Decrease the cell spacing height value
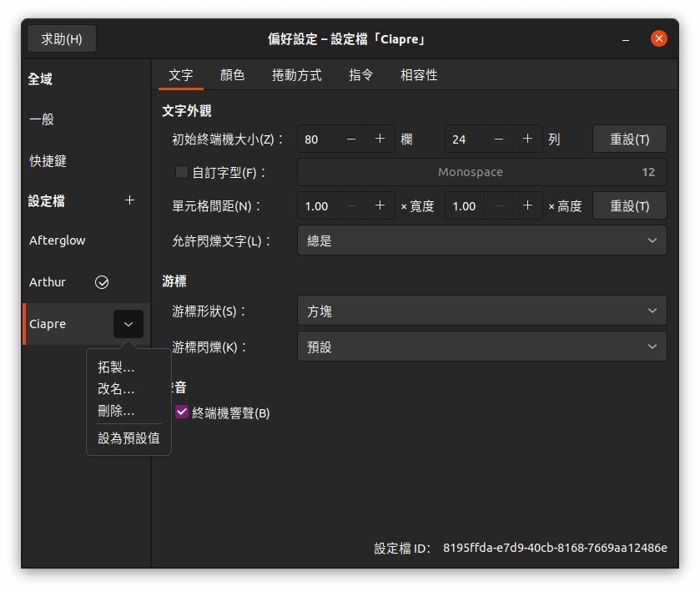700x592 pixels. (499, 205)
